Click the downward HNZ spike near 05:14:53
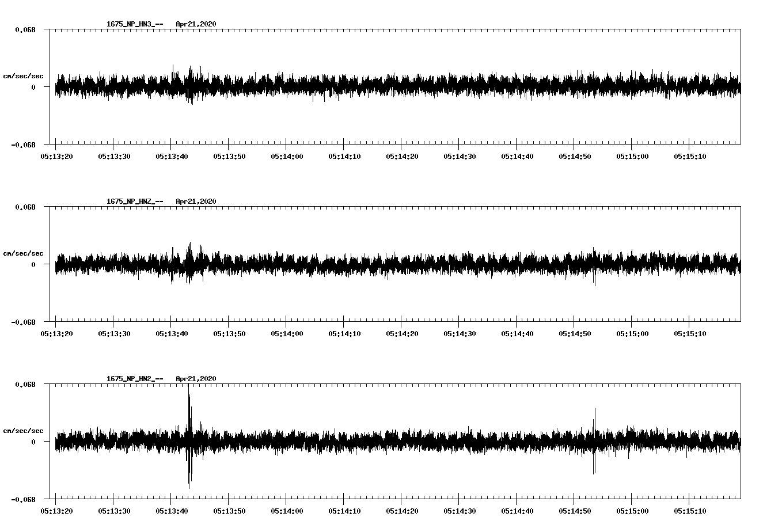 (594, 279)
